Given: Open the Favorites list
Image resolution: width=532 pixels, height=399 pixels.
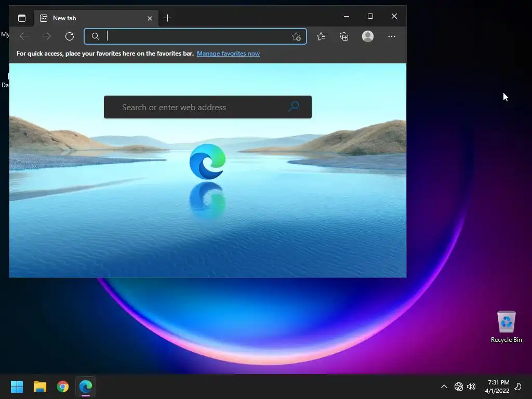Looking at the screenshot, I should point(321,36).
